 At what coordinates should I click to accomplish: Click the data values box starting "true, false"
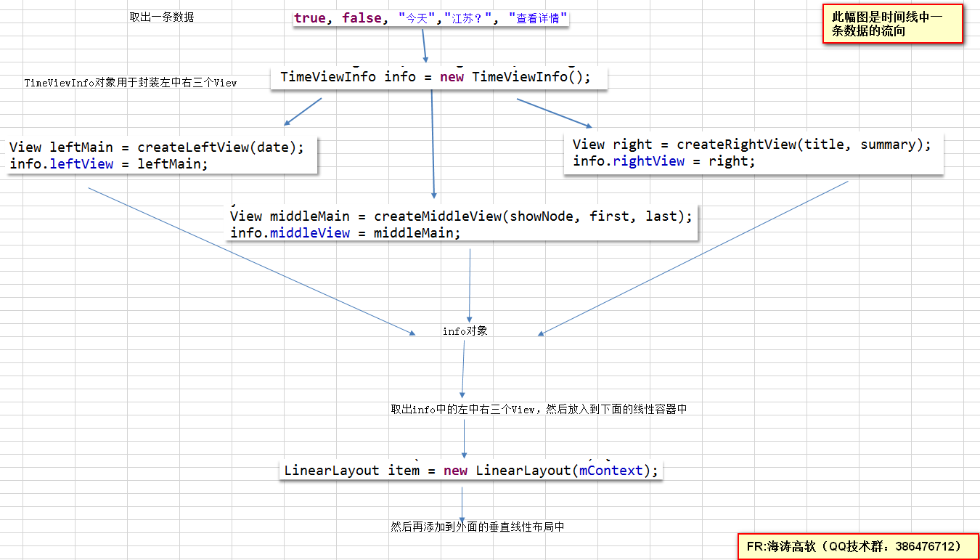pos(431,19)
